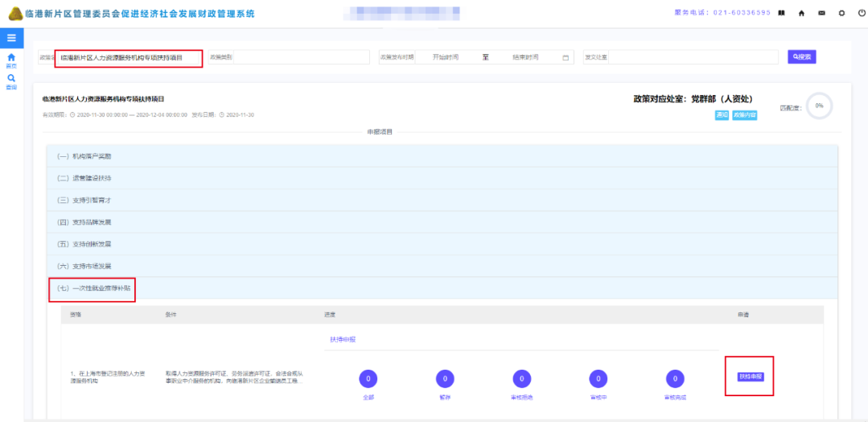The width and height of the screenshot is (868, 422).
Task: Focus the 发文处室 input field
Action: point(694,57)
